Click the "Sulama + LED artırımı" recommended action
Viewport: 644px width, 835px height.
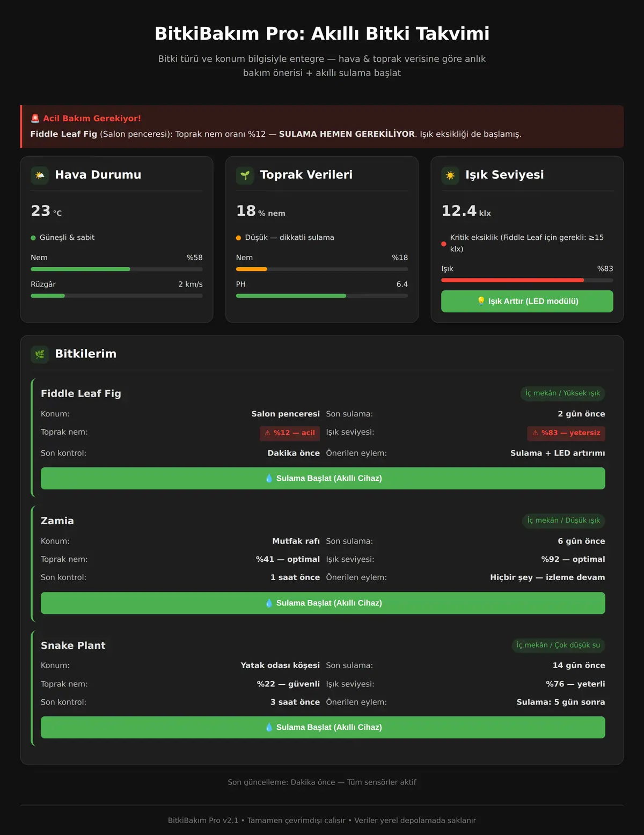point(558,453)
